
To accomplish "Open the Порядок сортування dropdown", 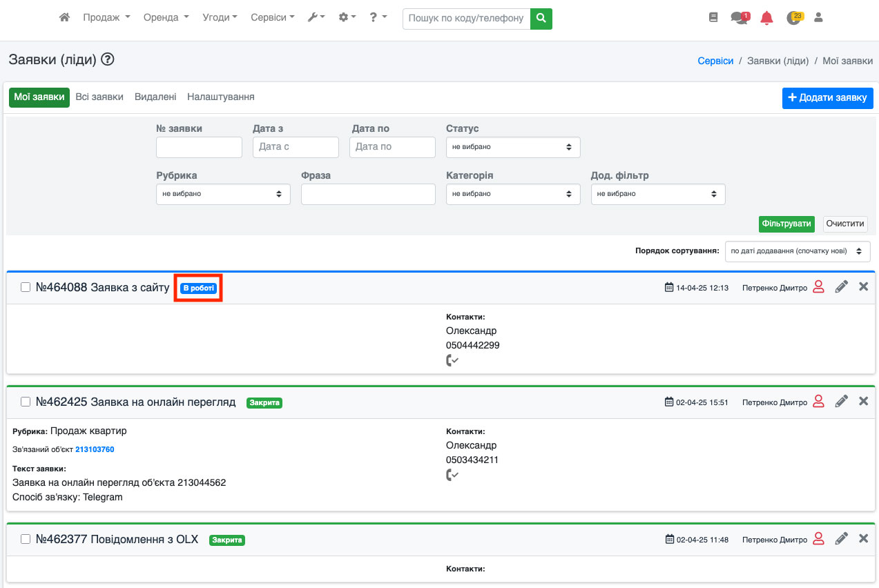I will (x=797, y=251).
